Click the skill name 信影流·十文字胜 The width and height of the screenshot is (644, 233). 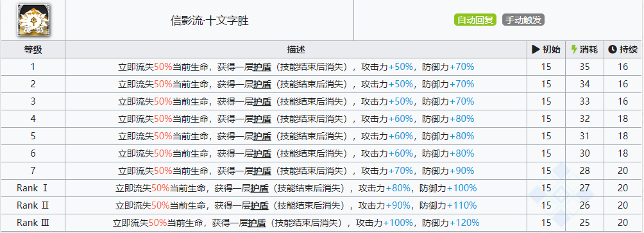coord(210,21)
